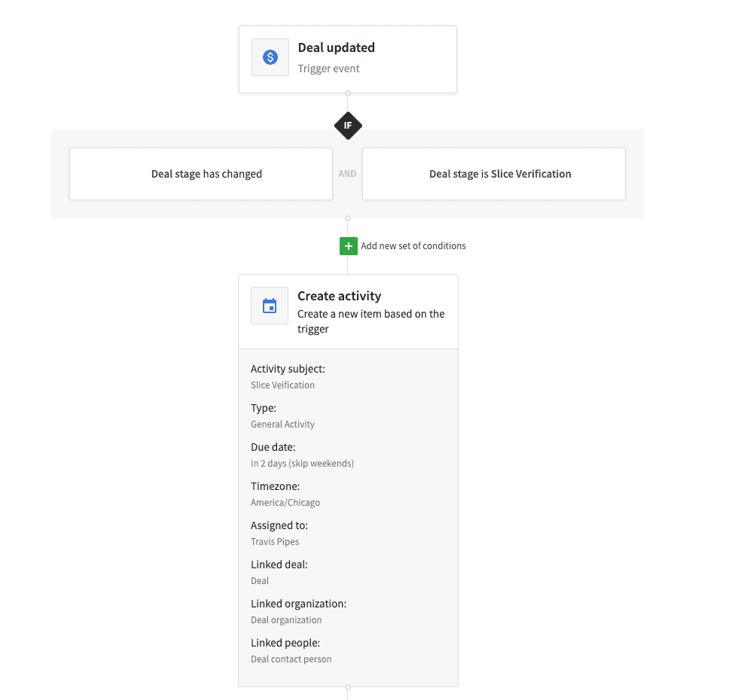Click the blue dollar deal icon
The width and height of the screenshot is (741, 700).
pyautogui.click(x=270, y=57)
